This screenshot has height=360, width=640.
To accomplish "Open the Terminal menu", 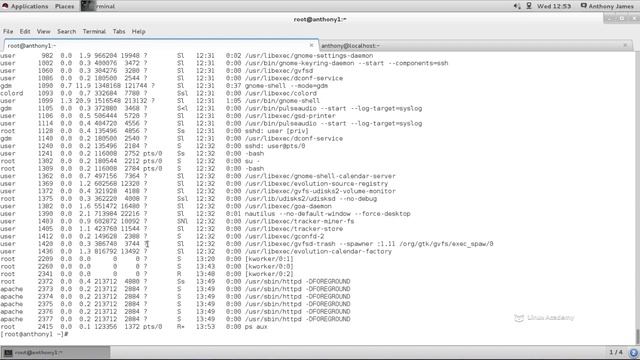I will click(x=94, y=31).
